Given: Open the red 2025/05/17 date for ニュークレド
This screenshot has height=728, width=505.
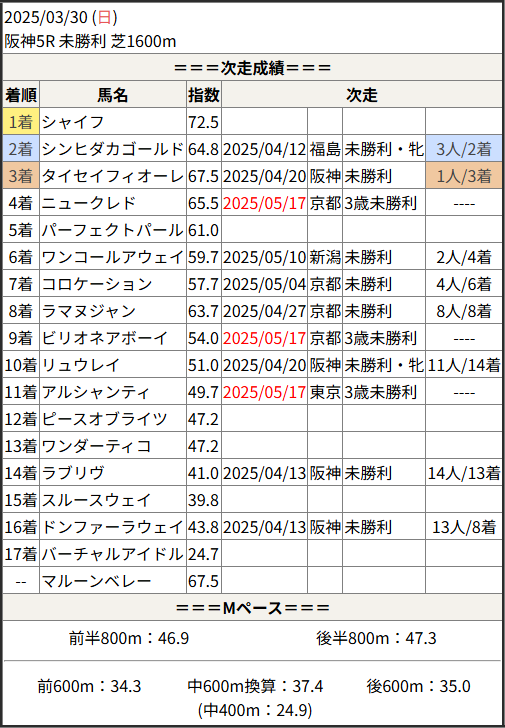Looking at the screenshot, I should (x=265, y=203).
